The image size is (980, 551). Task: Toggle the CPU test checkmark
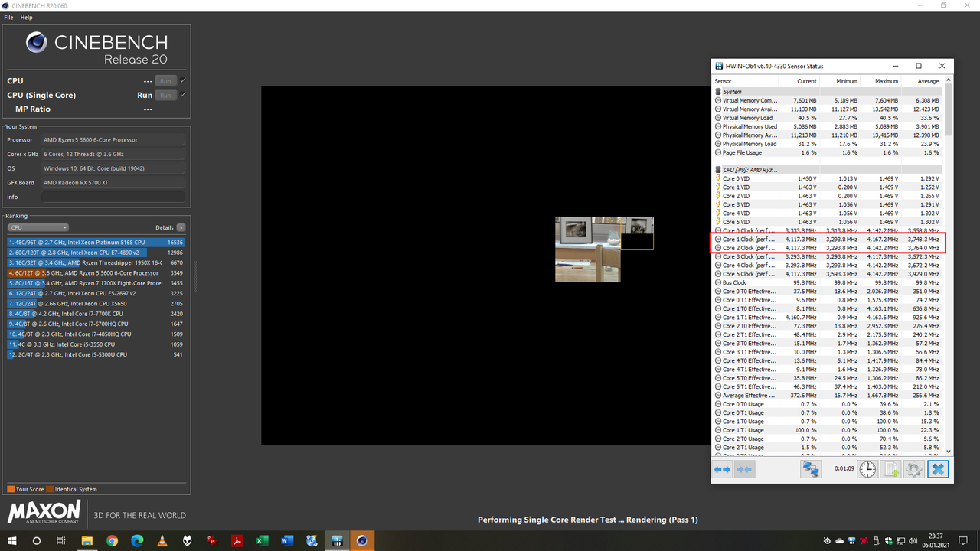click(x=183, y=80)
